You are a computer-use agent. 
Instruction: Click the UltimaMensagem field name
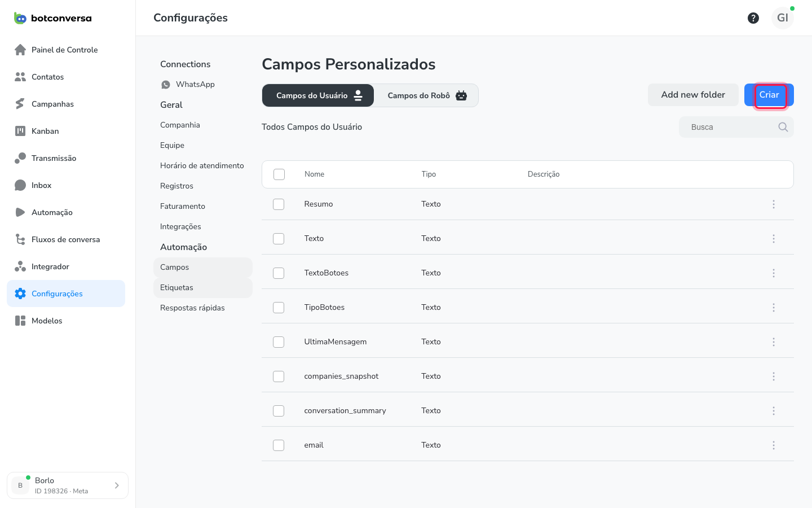[336, 342]
